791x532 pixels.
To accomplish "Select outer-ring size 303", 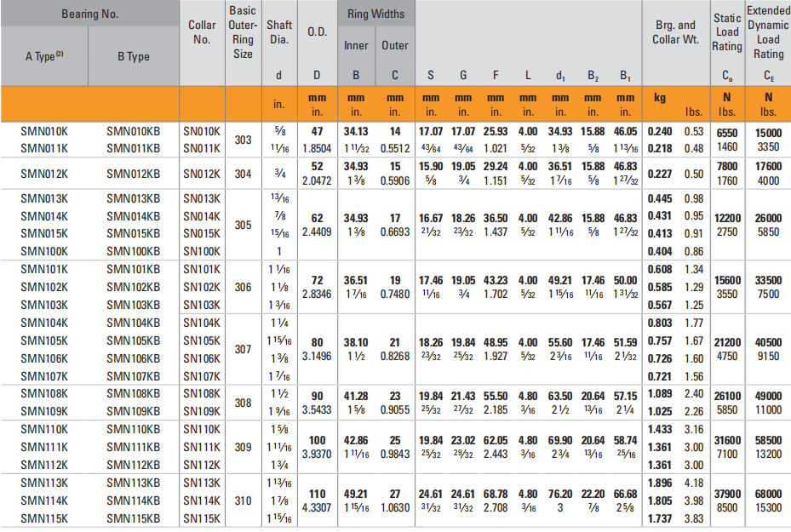I will click(x=243, y=140).
